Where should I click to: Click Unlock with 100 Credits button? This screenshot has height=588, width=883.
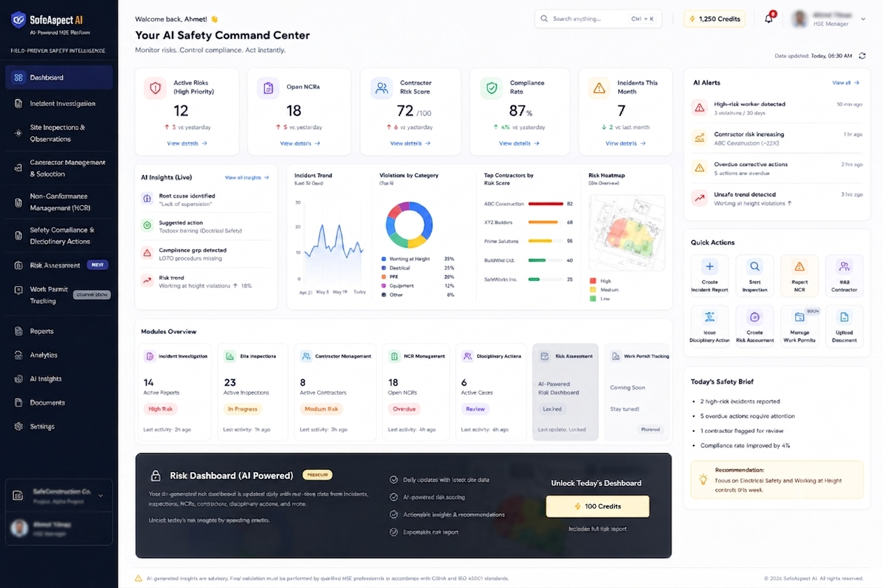click(597, 506)
